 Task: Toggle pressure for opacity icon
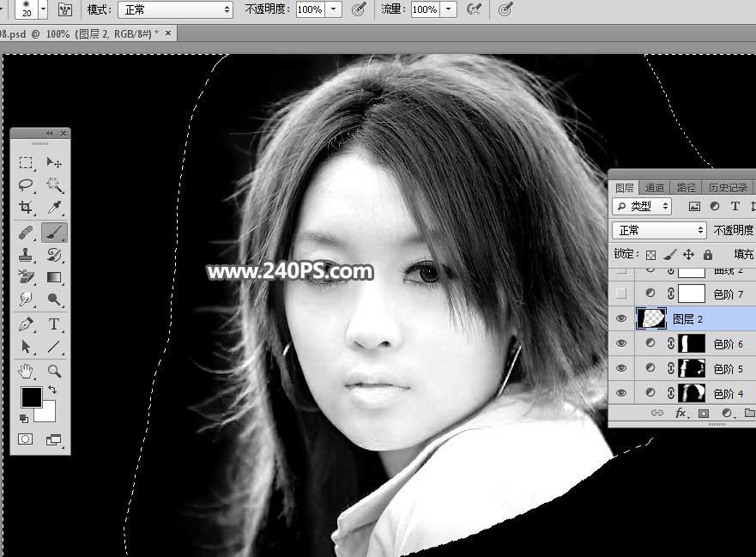(358, 9)
